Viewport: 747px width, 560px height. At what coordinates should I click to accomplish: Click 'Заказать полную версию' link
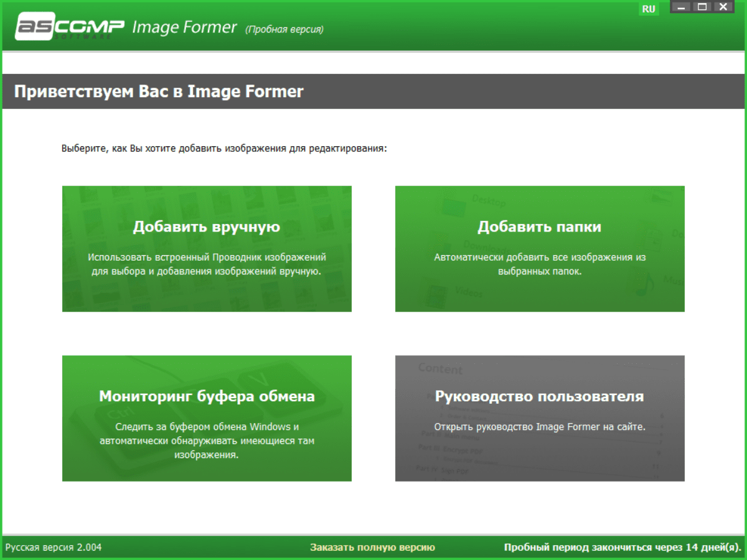coord(373,548)
